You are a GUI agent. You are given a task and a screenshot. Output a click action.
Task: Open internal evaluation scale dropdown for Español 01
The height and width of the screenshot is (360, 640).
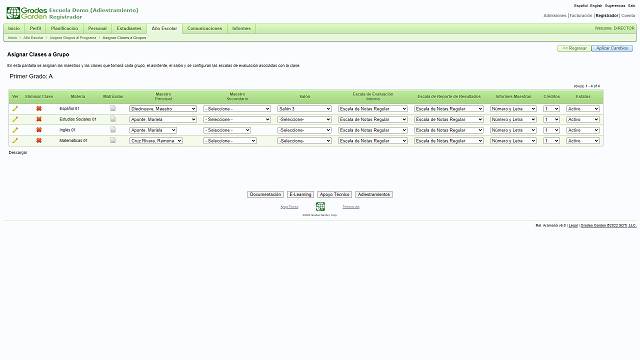[373, 109]
